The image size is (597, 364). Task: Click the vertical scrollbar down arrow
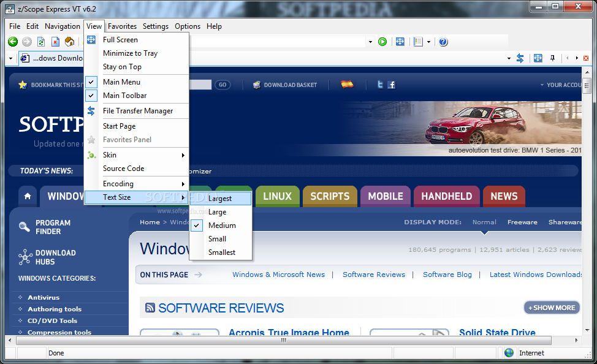click(587, 330)
